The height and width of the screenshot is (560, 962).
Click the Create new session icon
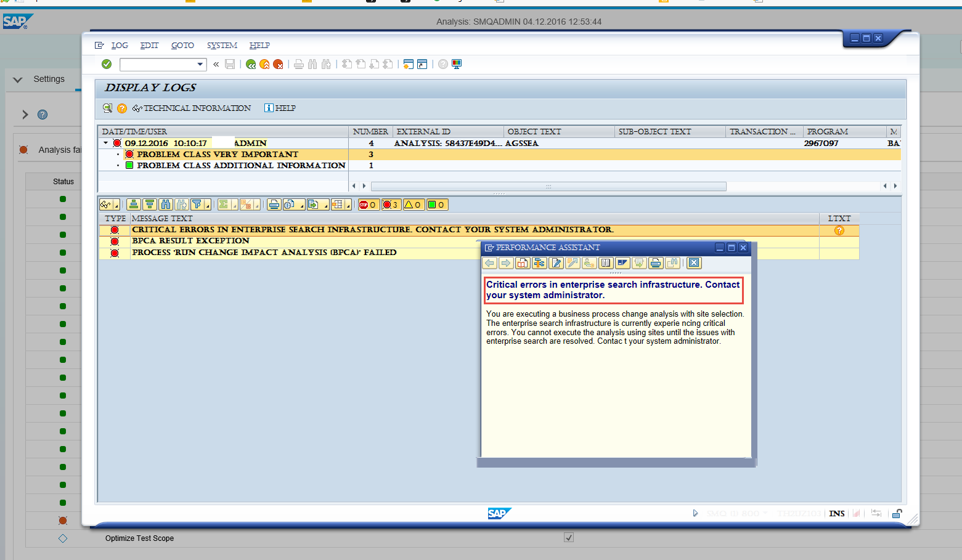tap(408, 64)
